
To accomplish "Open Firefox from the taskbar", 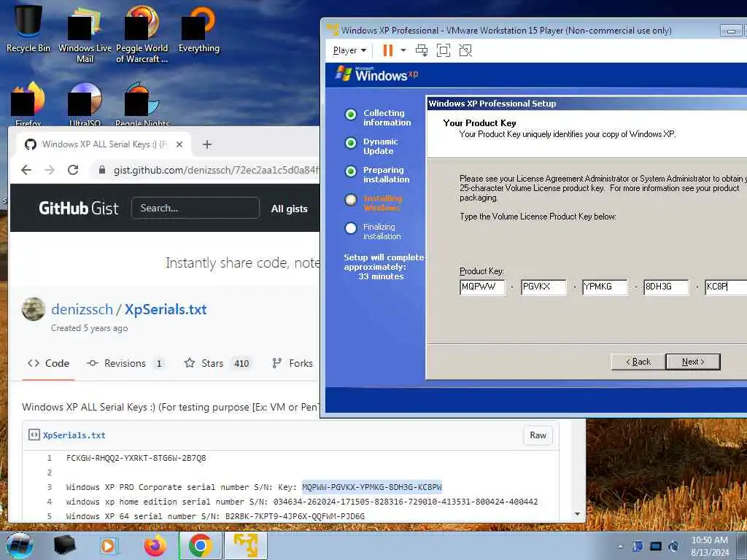I will pyautogui.click(x=155, y=545).
